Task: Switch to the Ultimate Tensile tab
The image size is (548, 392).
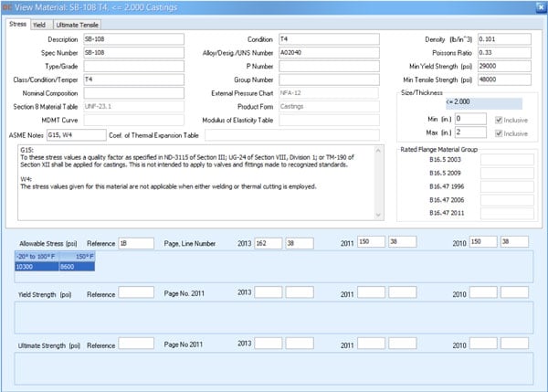Action: tap(78, 24)
